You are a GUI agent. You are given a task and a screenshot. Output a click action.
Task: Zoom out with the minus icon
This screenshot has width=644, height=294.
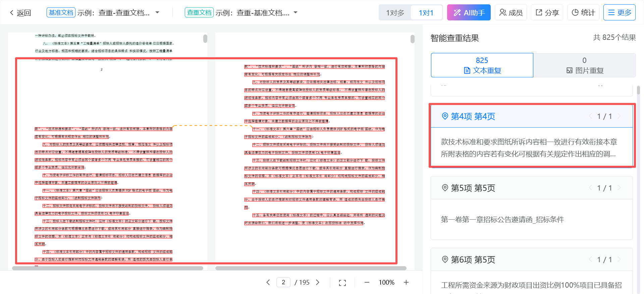tap(367, 282)
